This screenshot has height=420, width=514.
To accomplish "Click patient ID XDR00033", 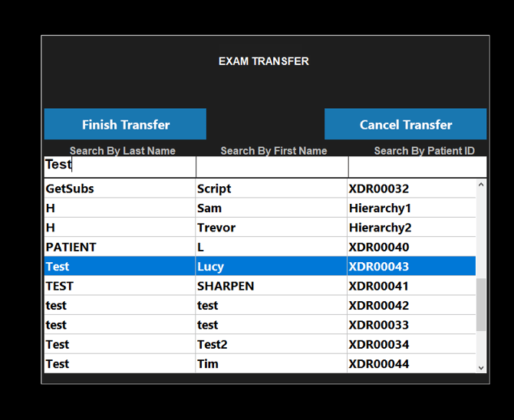I will (x=411, y=325).
